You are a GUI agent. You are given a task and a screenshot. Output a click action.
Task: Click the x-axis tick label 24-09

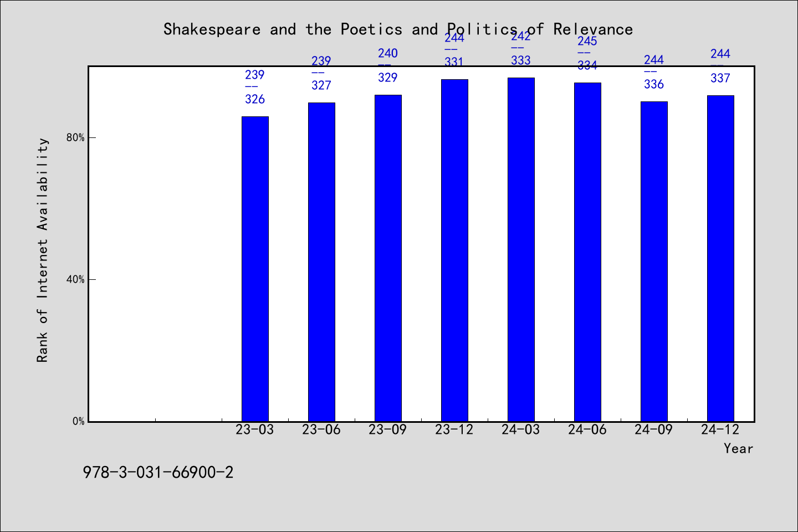(654, 430)
